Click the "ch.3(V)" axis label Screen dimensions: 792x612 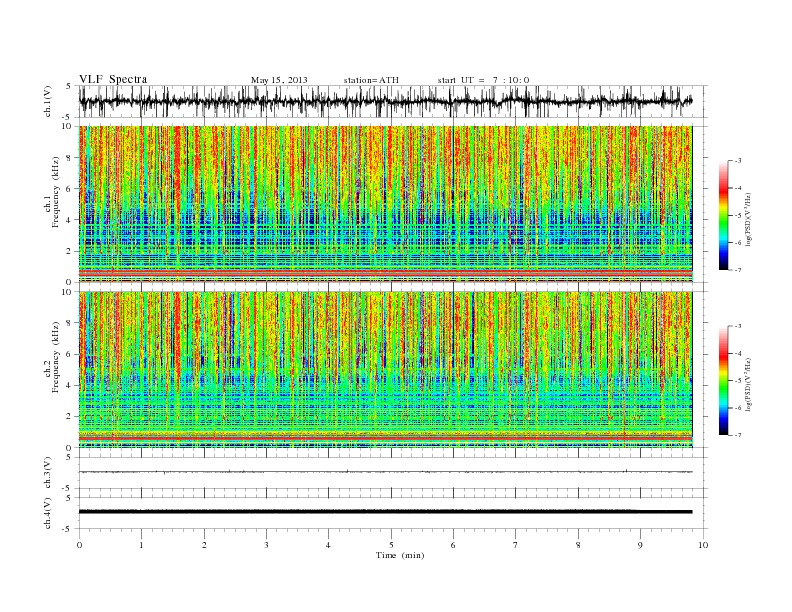tap(48, 473)
